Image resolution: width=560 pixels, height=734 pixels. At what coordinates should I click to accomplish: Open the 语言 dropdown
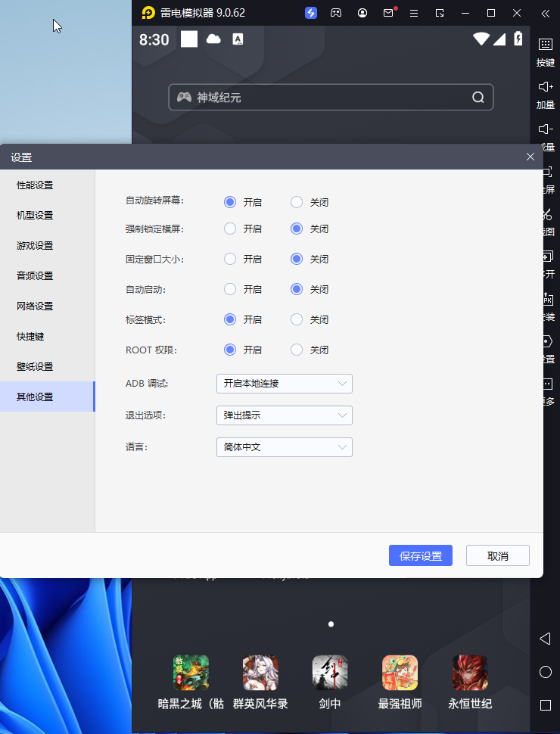click(285, 447)
